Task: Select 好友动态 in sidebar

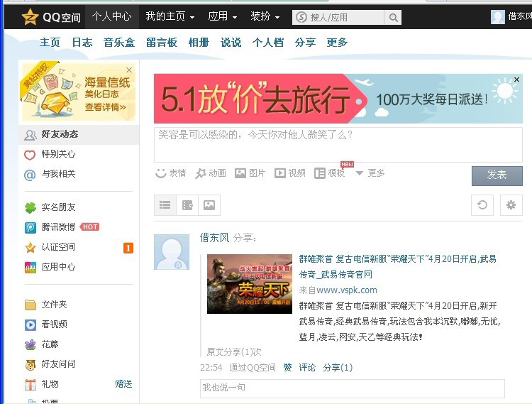Action: pos(79,134)
